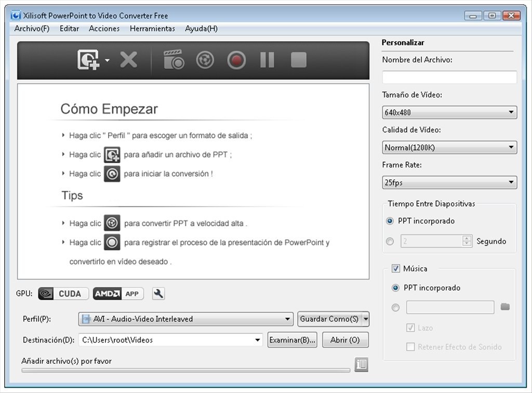
Task: Click the stop toolbar button
Action: point(299,60)
